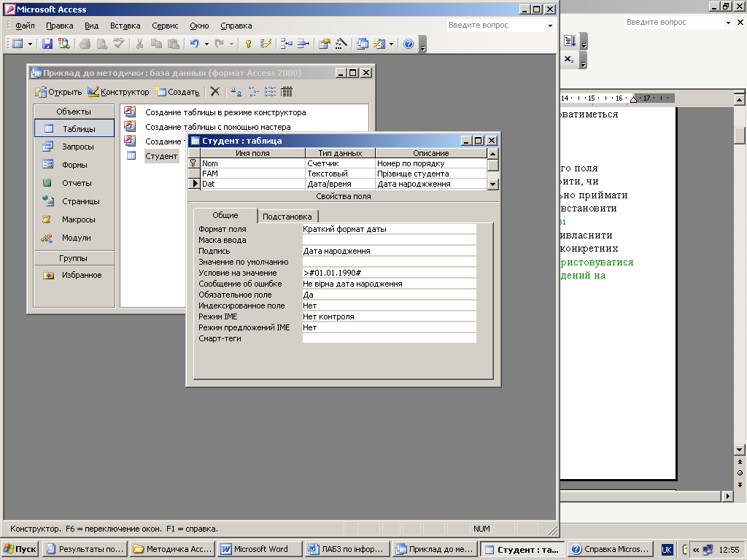Screen dimensions: 747x560
Task: Select Запросы in the Objects pane
Action: pyautogui.click(x=74, y=147)
